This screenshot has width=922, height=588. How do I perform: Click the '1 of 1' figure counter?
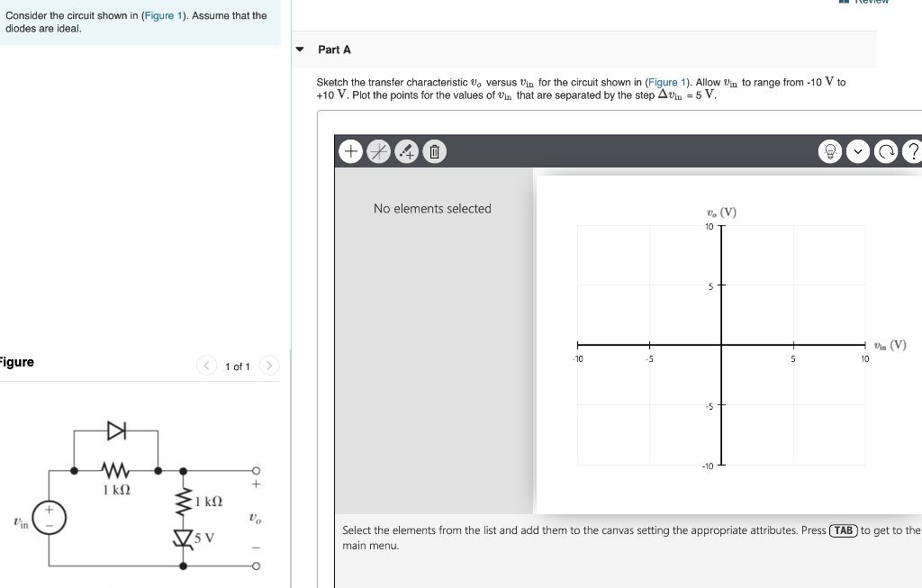tap(238, 366)
